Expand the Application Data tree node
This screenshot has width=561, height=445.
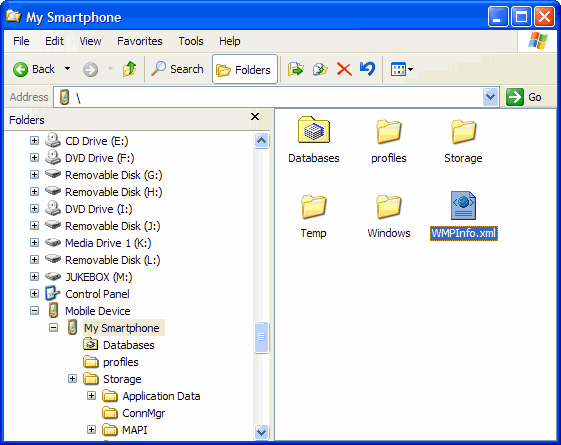click(92, 396)
